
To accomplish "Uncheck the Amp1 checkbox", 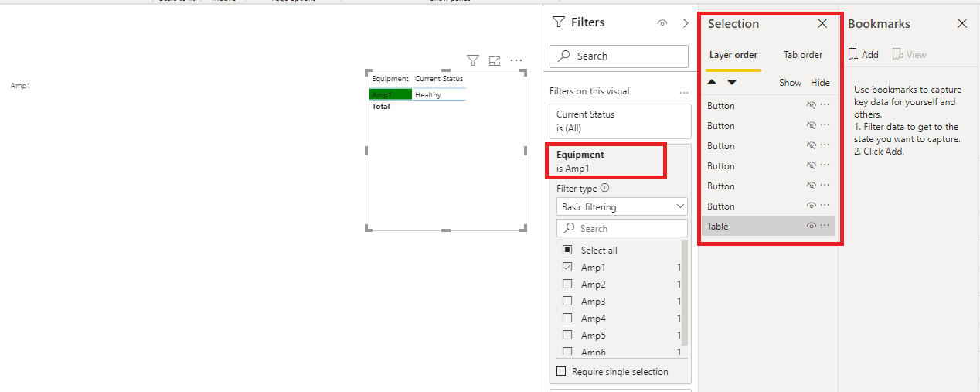I will pyautogui.click(x=567, y=268).
